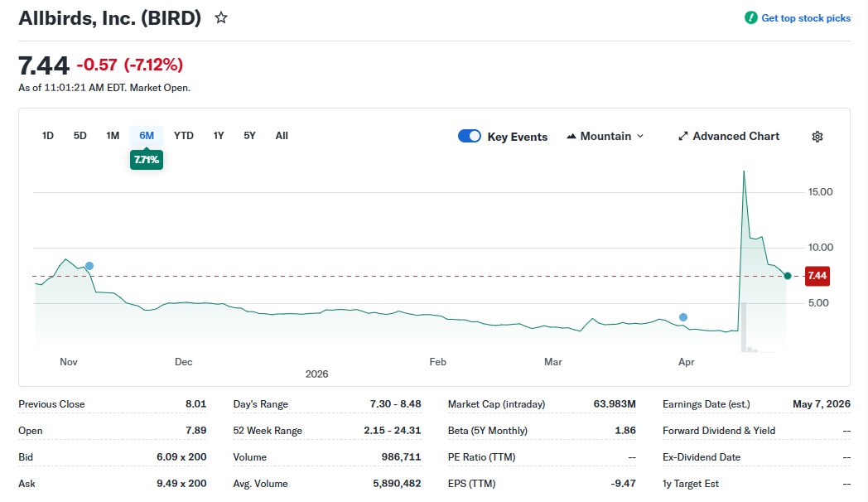Toggle Key Events off
This screenshot has width=868, height=502.
tap(470, 136)
